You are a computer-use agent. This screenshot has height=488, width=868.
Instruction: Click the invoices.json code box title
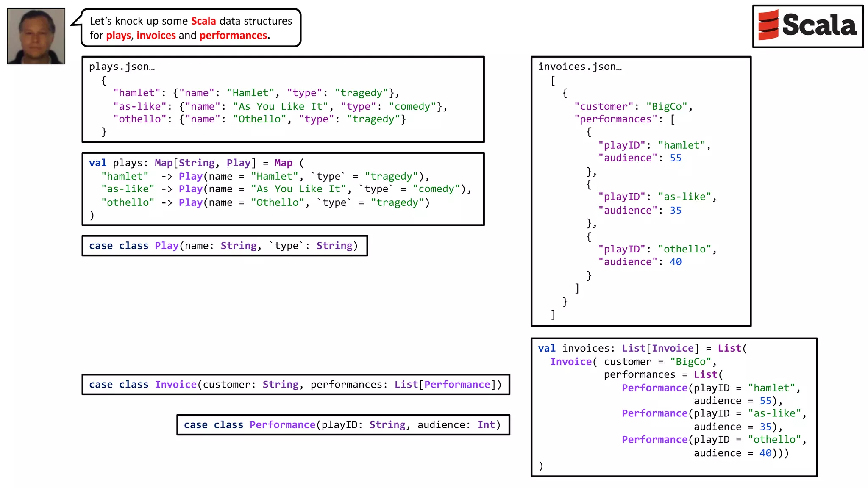[580, 67]
